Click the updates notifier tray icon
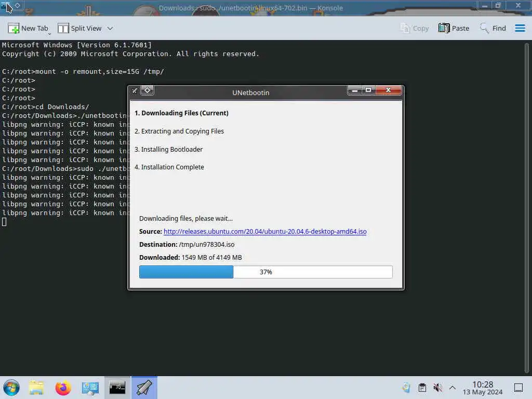Image resolution: width=532 pixels, height=399 pixels. tap(406, 388)
